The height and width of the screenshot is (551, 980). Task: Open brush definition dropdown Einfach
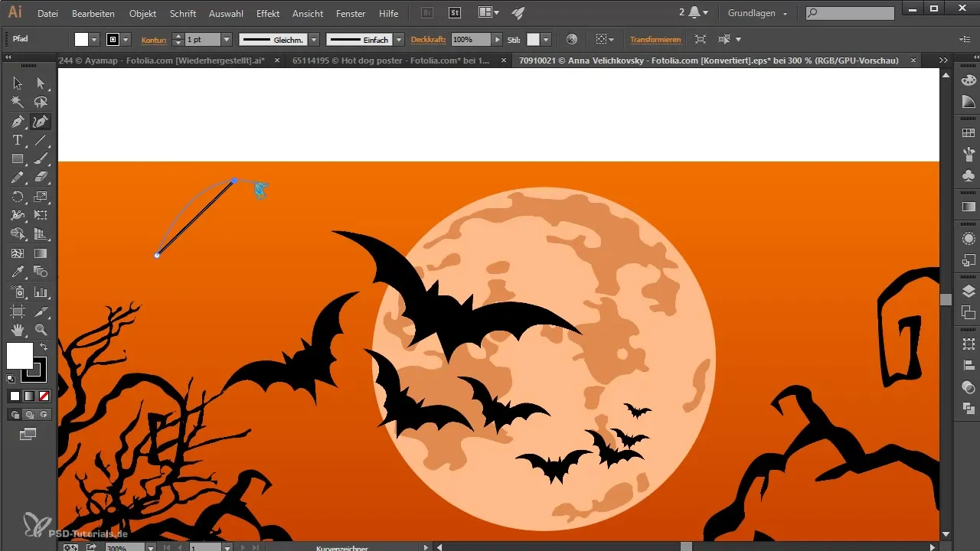point(399,39)
